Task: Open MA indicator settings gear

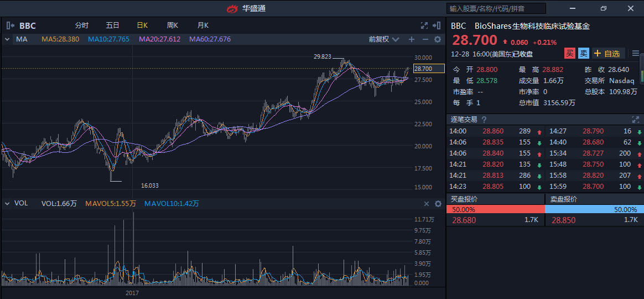Action: [x=438, y=39]
